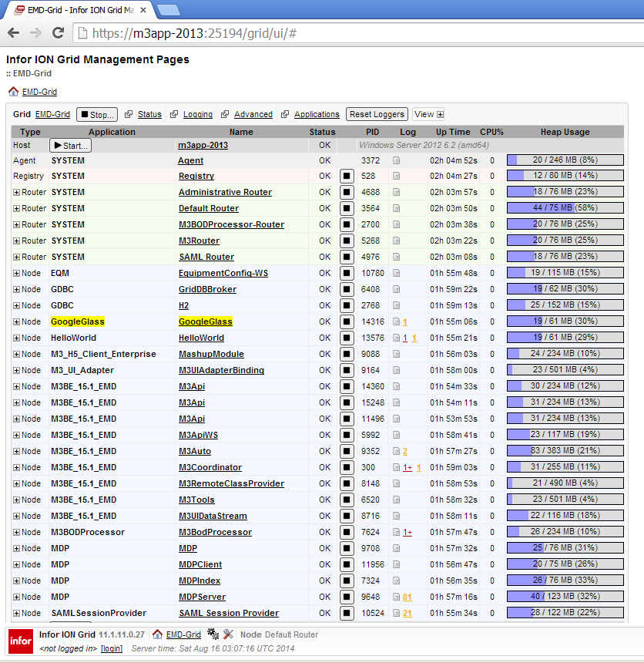This screenshot has width=644, height=663.
Task: Open the Applications page
Action: 317,114
